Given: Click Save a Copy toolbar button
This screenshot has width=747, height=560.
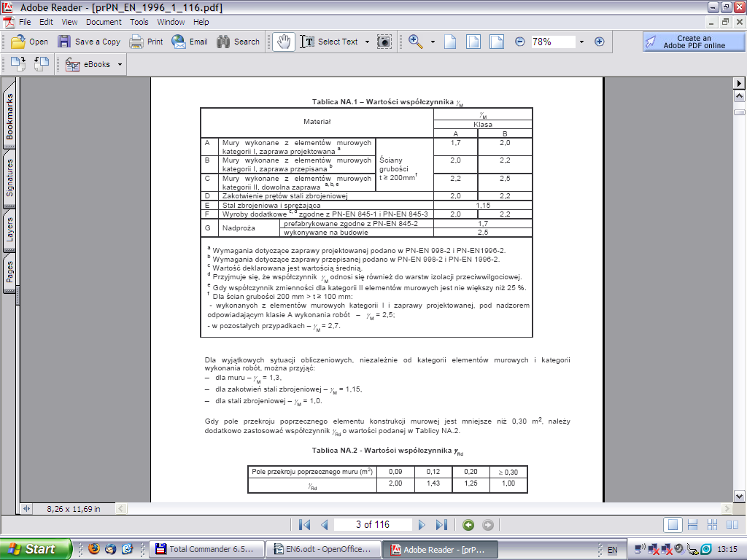Looking at the screenshot, I should pos(89,42).
